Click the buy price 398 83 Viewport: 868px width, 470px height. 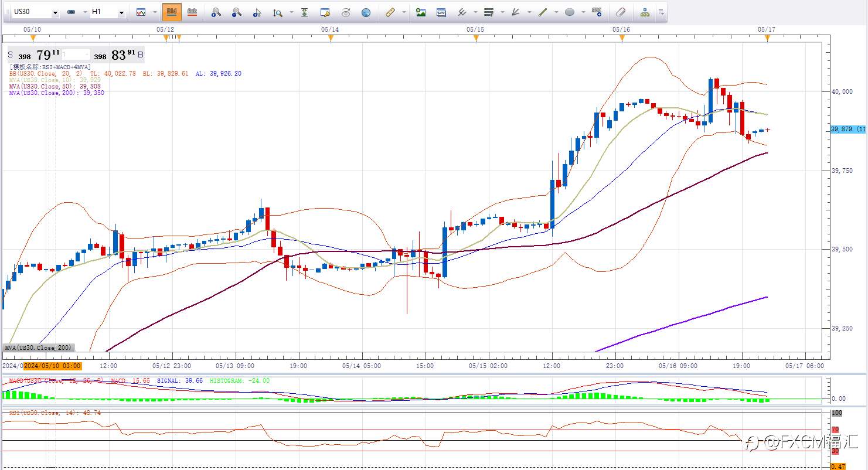point(115,55)
